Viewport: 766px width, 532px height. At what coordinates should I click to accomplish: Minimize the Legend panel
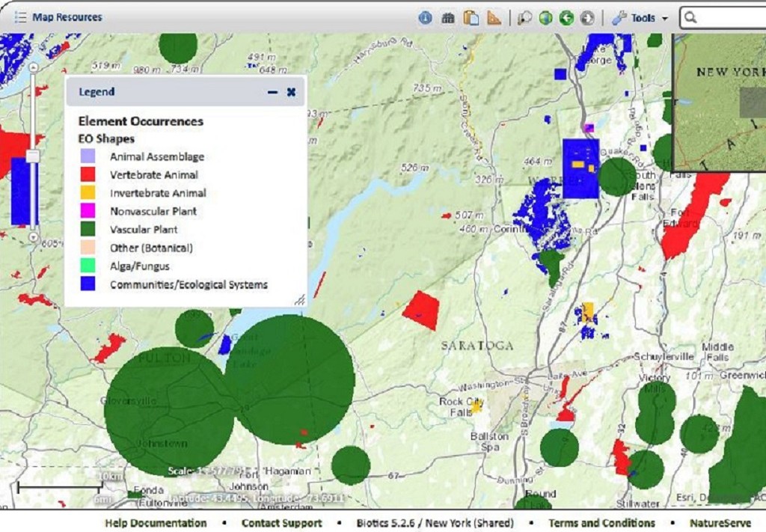coord(272,92)
